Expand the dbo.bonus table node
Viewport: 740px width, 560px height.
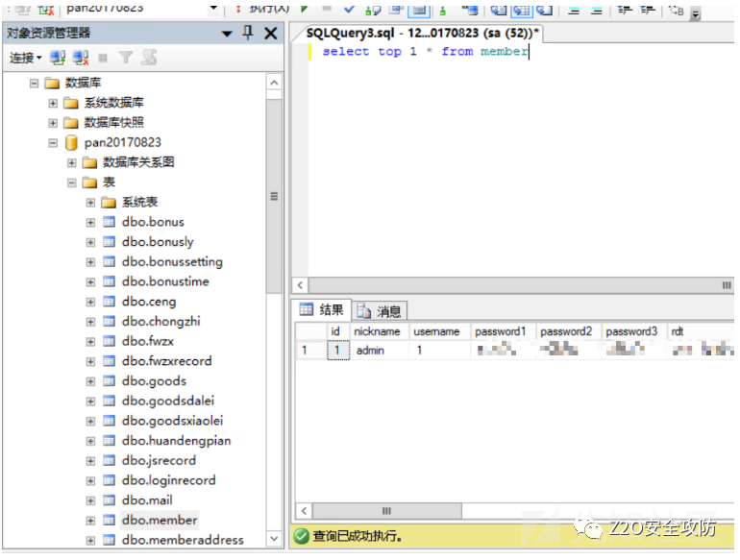click(90, 223)
